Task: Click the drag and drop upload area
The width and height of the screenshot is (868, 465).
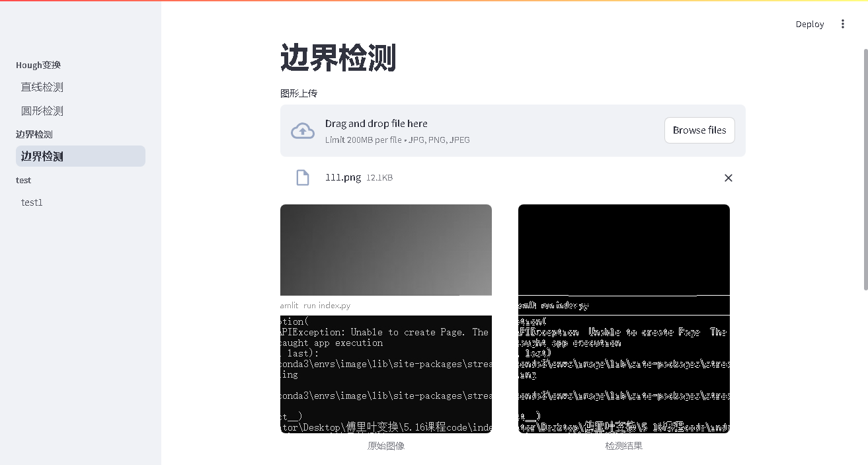Action: pyautogui.click(x=513, y=130)
